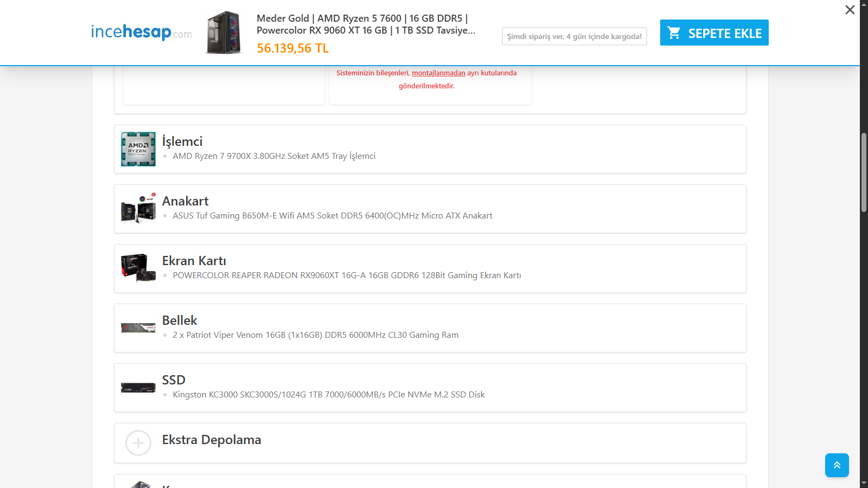Click the Patriot Viper Venom 16GB entry

click(316, 335)
